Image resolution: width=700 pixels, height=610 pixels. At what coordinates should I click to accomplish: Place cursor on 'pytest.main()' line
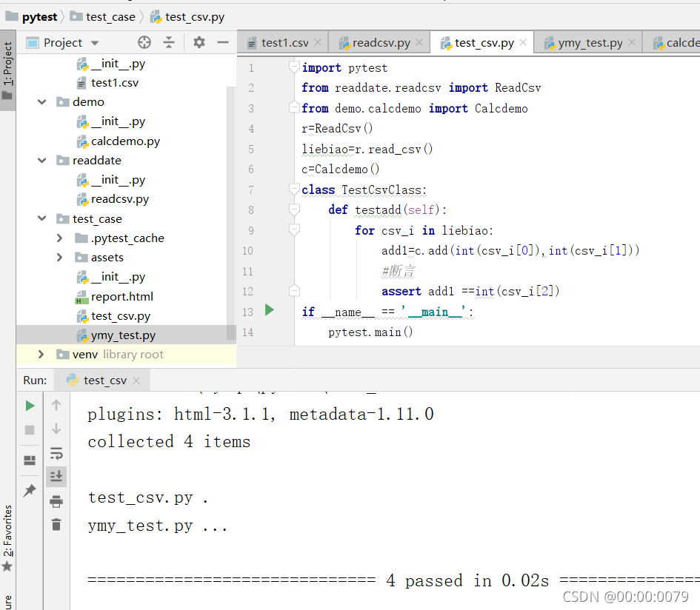tap(370, 332)
